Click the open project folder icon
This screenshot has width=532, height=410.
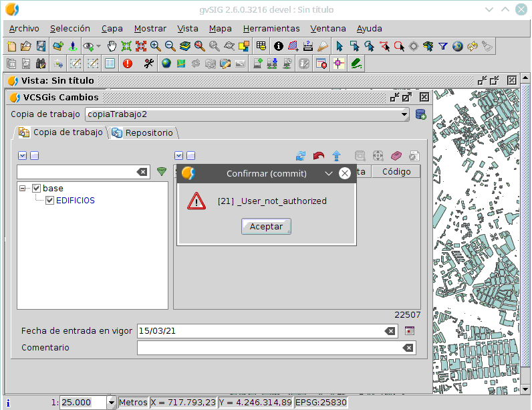(26, 46)
